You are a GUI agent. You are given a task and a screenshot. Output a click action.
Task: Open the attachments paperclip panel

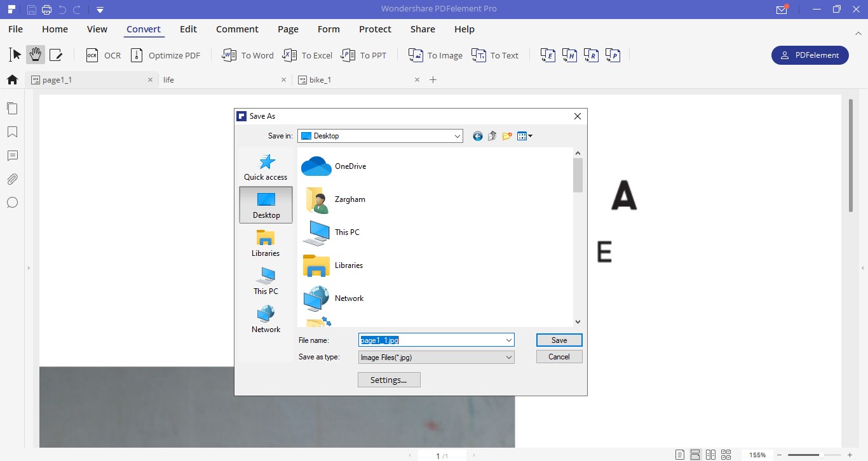pos(12,179)
